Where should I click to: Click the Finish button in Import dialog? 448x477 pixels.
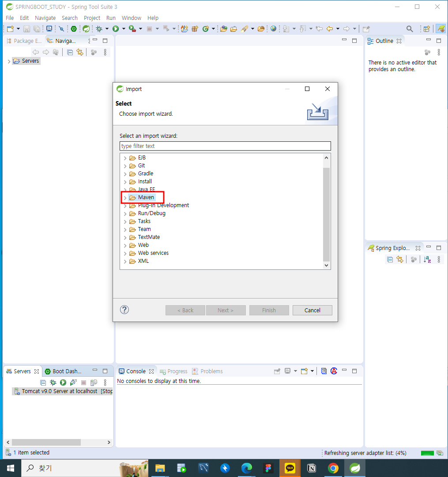[269, 310]
